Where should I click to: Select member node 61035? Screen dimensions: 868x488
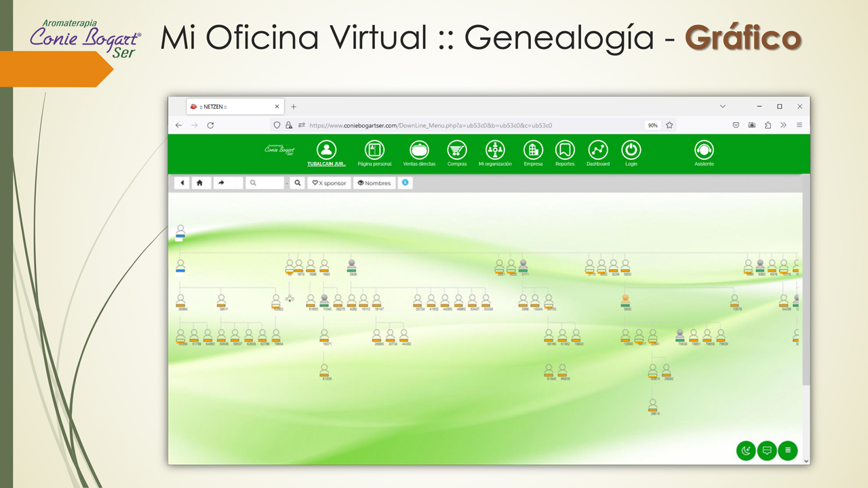point(325,371)
